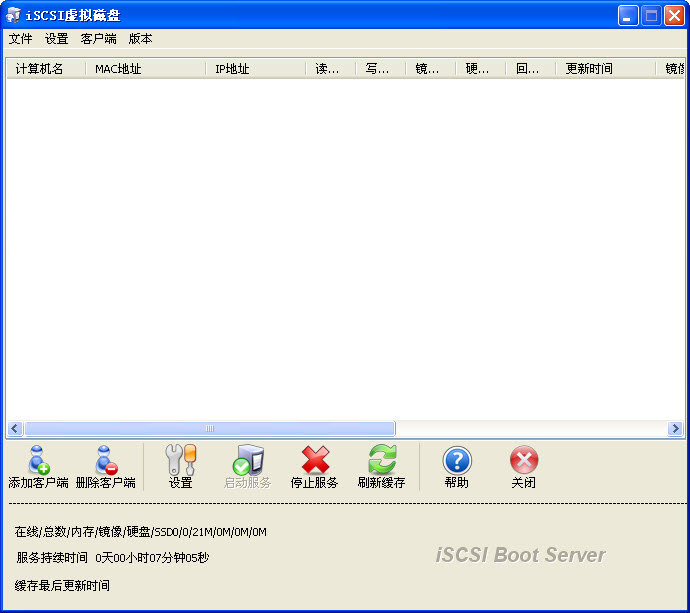Click the iSCSI app icon in title bar
The width and height of the screenshot is (690, 613).
tap(14, 16)
